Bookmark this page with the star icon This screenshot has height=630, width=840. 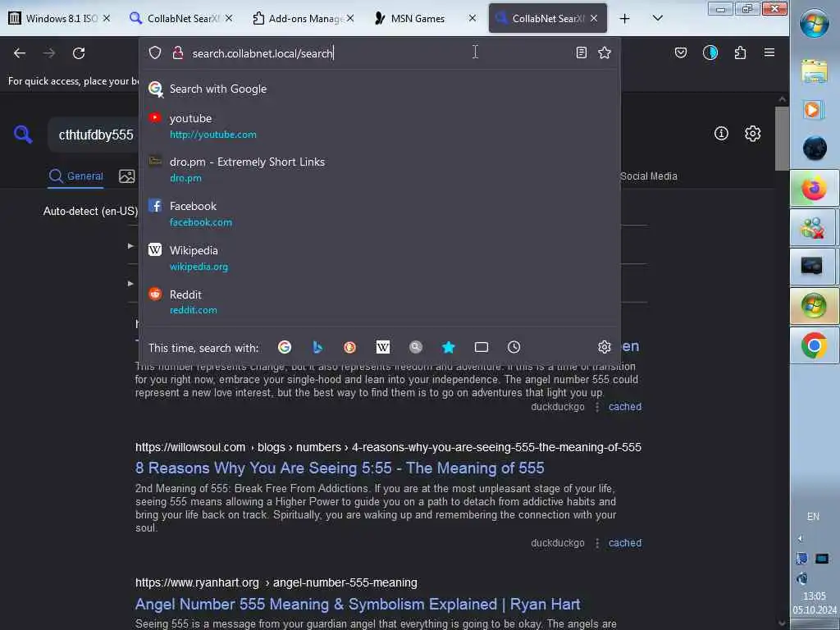click(x=605, y=52)
